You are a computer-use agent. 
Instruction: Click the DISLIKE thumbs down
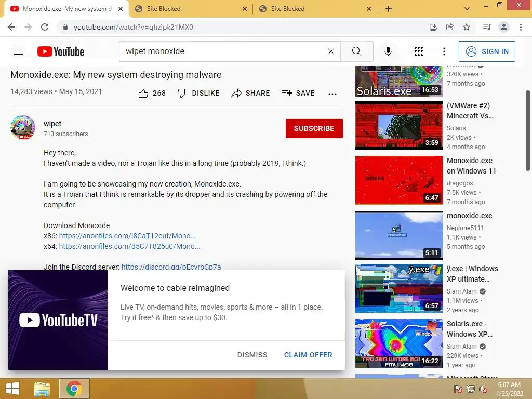(x=198, y=93)
